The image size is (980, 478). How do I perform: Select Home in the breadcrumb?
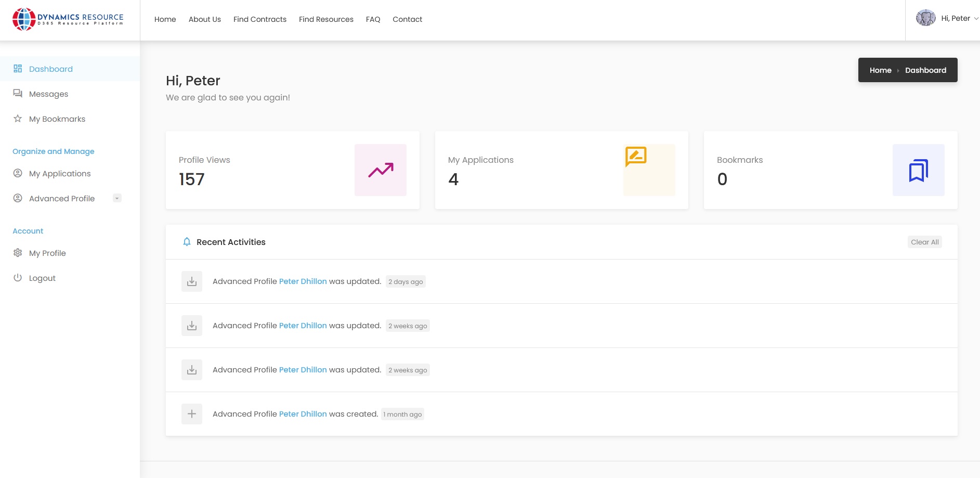coord(880,70)
